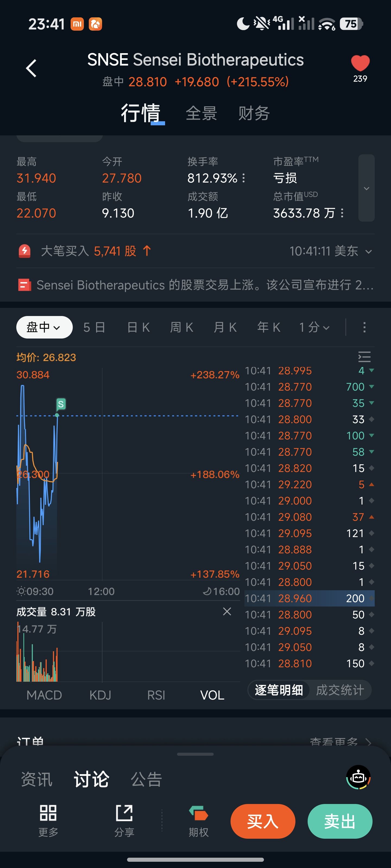
Task: Open the 期权 options icon
Action: tap(198, 813)
